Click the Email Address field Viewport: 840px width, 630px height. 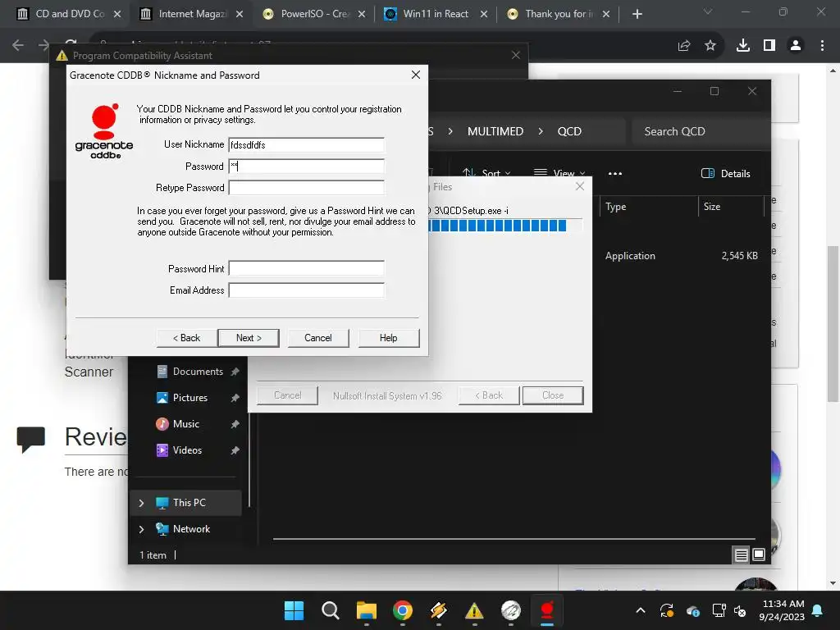coord(307,290)
